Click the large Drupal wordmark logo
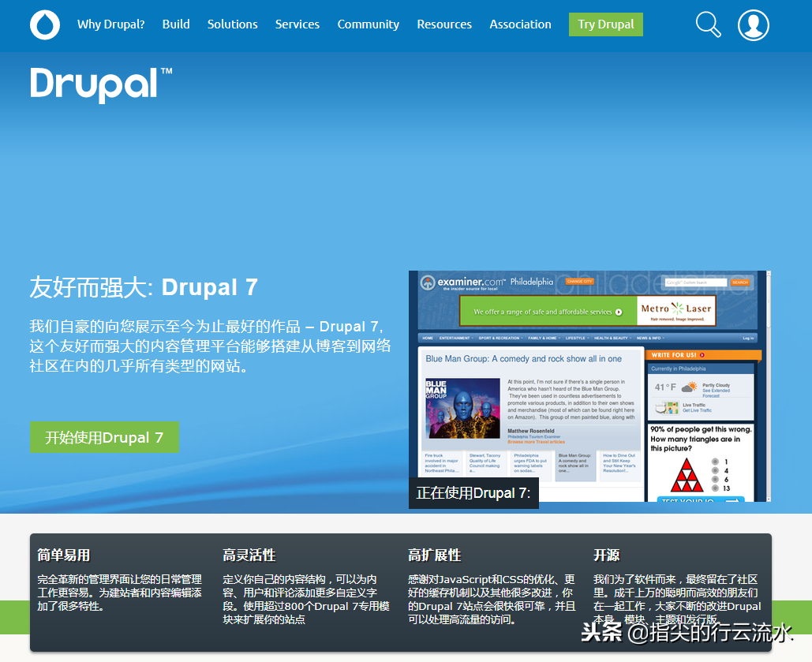 (x=101, y=84)
